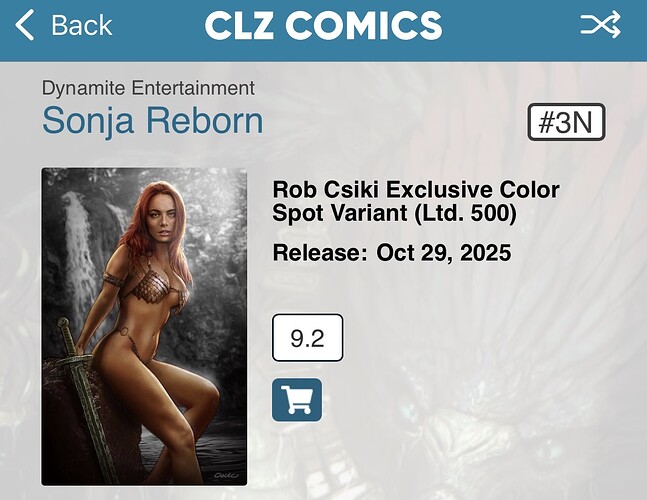Open the Sonja Reborn series title

(152, 120)
